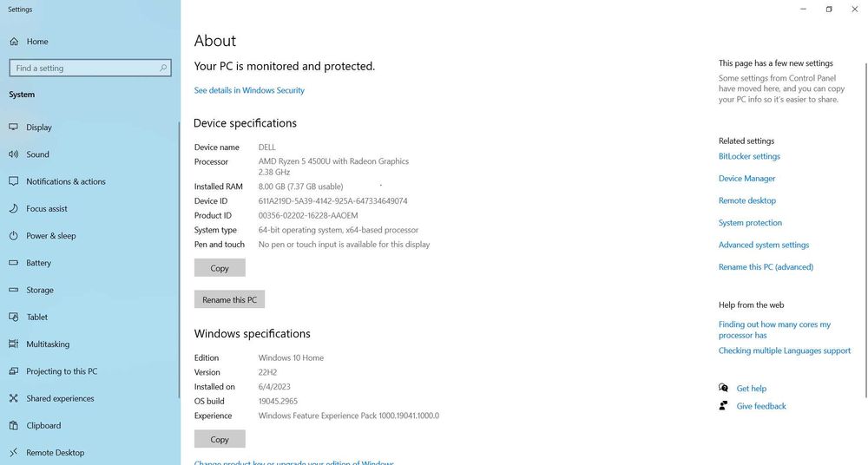Image resolution: width=868 pixels, height=465 pixels.
Task: Click the Notifications & actions icon
Action: tap(14, 181)
